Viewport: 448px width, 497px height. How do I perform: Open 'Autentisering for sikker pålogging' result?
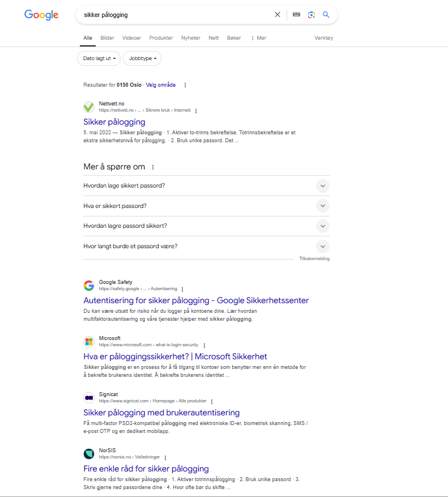(196, 300)
